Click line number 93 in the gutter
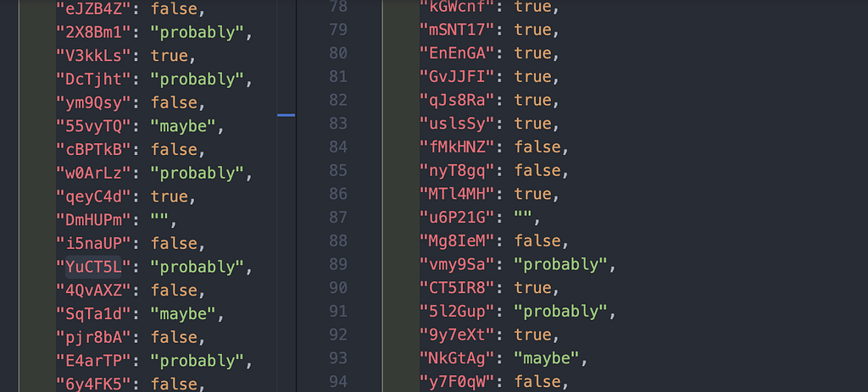868x392 pixels. coord(338,359)
